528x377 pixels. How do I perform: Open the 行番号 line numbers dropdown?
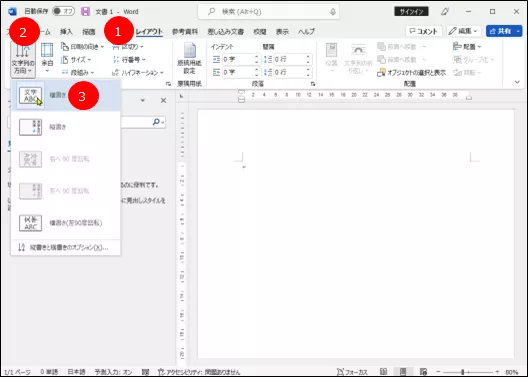point(129,60)
